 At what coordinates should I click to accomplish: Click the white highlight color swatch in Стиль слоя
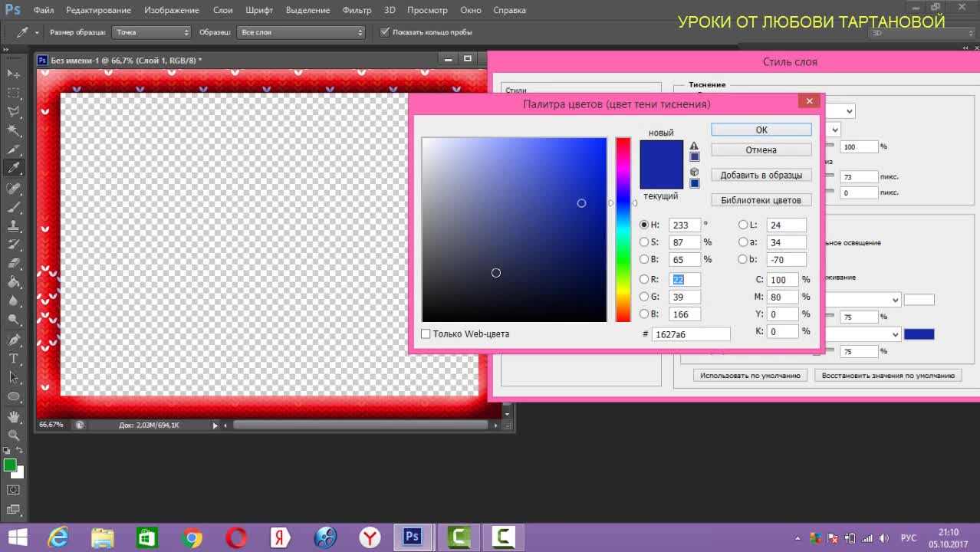919,300
